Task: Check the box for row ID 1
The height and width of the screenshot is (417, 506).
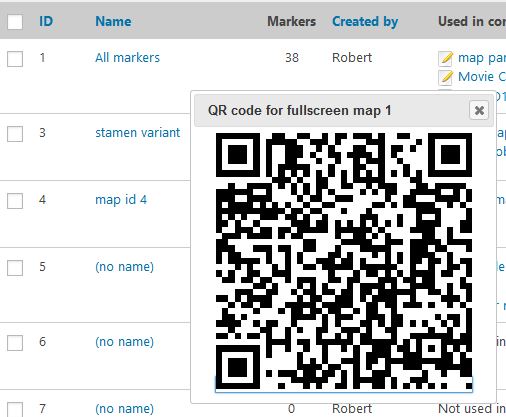Action: pos(15,59)
